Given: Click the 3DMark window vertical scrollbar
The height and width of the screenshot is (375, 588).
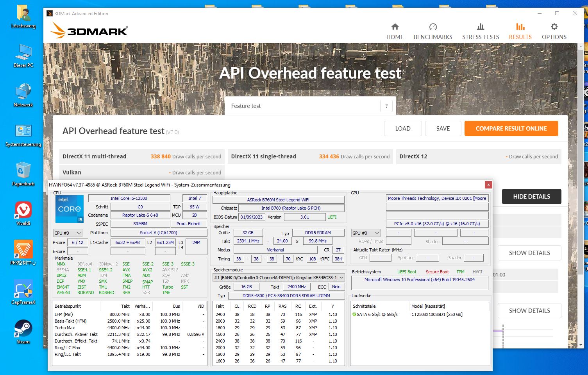Looking at the screenshot, I should [x=581, y=156].
